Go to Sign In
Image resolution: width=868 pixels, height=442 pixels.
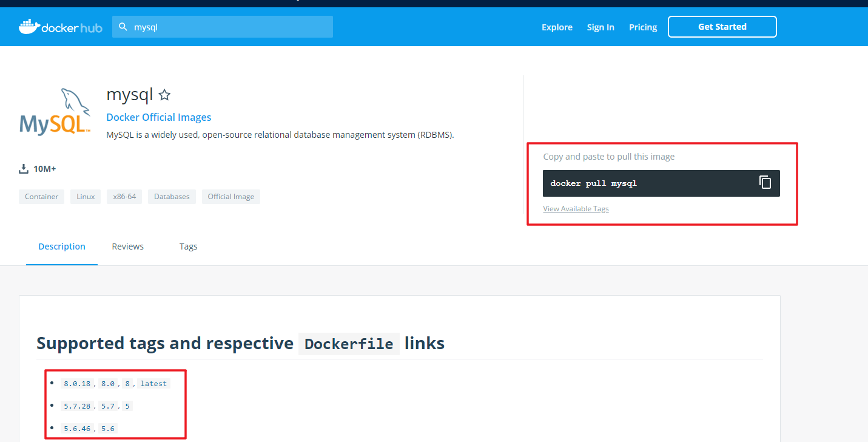coord(601,27)
